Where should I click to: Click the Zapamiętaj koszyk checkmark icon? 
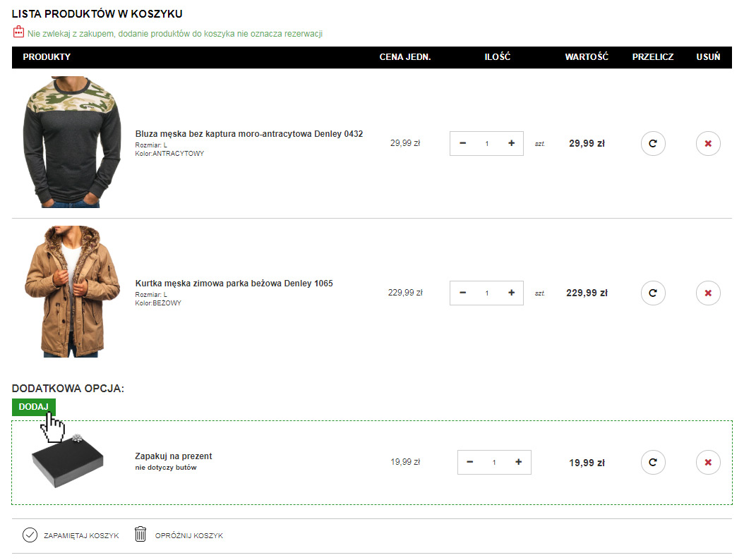[30, 535]
